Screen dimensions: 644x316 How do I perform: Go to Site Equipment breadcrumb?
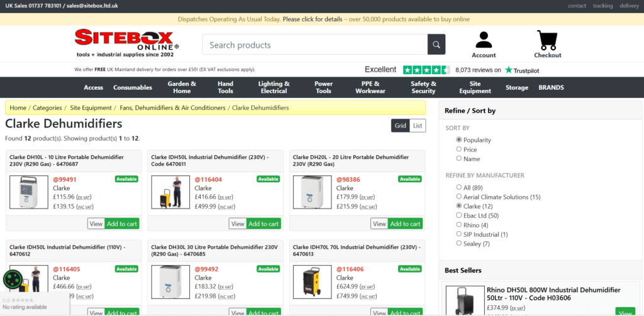pos(91,107)
